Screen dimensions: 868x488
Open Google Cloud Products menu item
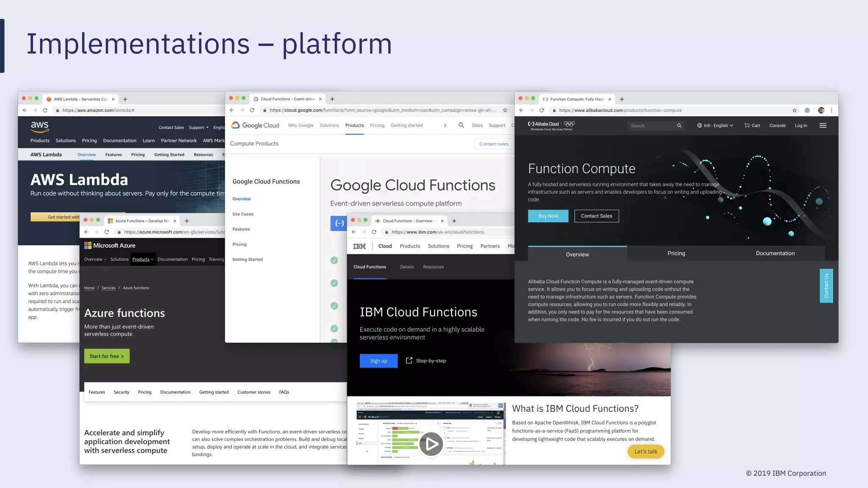[354, 125]
